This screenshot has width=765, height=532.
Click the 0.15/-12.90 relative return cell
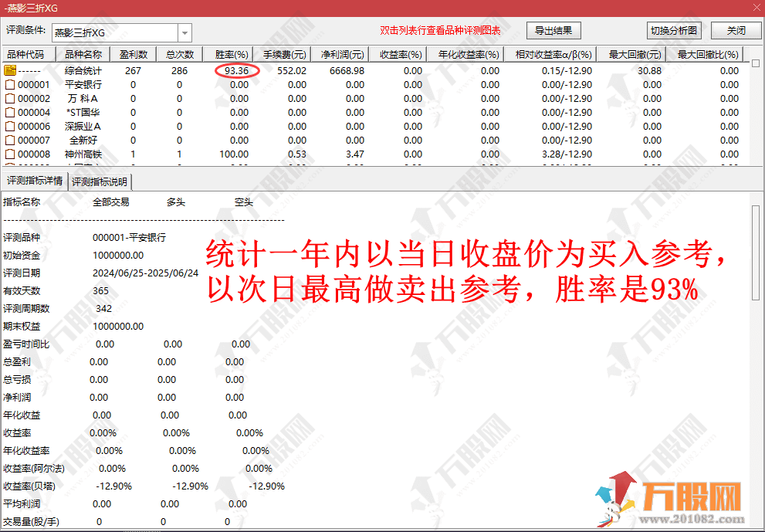click(567, 71)
